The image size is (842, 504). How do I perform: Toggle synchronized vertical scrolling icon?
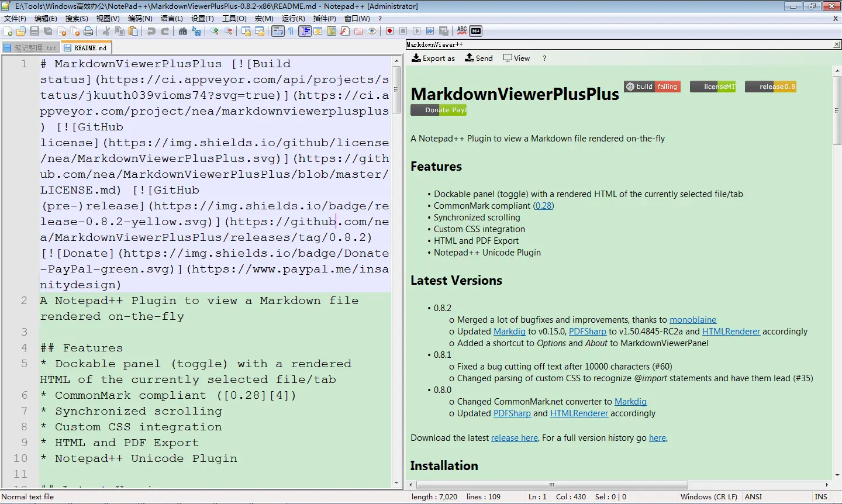pos(246,31)
